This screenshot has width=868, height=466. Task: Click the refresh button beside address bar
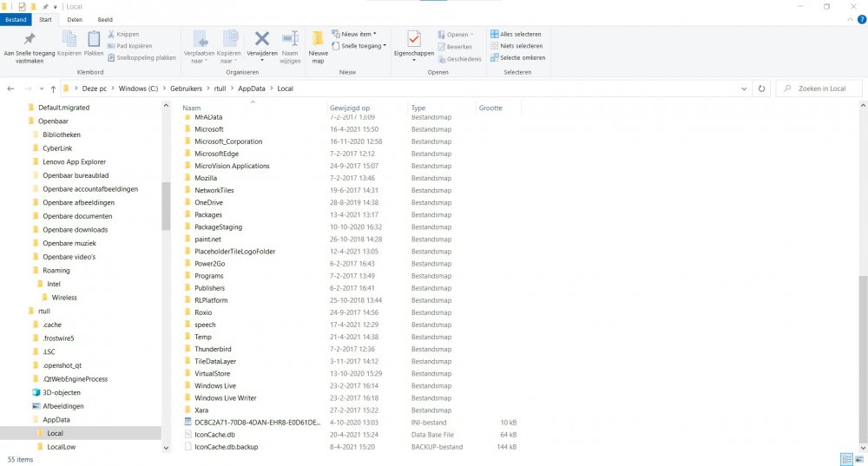pyautogui.click(x=761, y=89)
